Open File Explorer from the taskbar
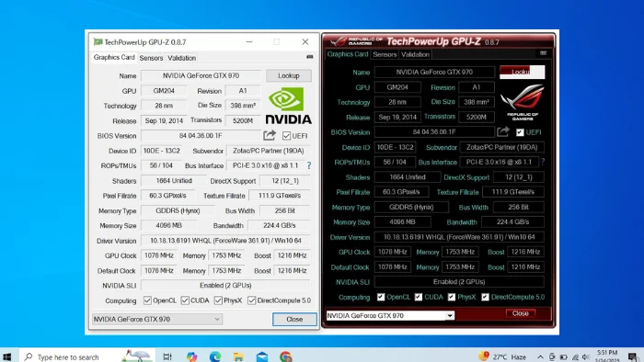The image size is (644, 362). [238, 356]
